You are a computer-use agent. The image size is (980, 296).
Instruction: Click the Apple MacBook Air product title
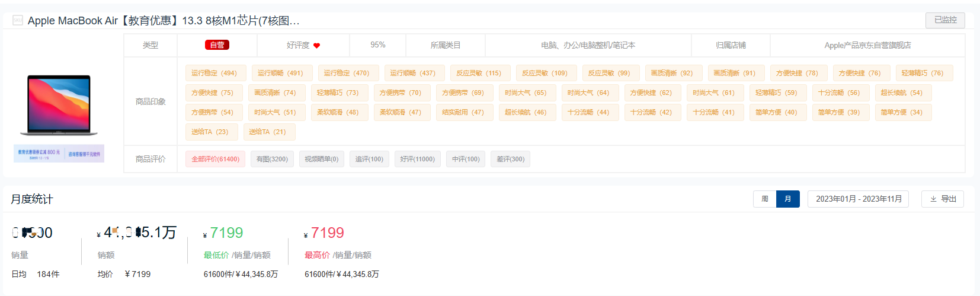point(164,21)
